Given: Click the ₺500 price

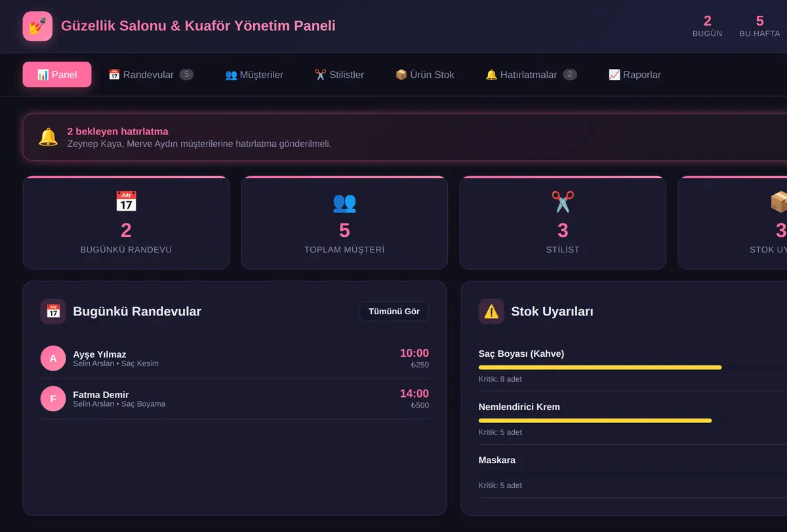Looking at the screenshot, I should 420,405.
